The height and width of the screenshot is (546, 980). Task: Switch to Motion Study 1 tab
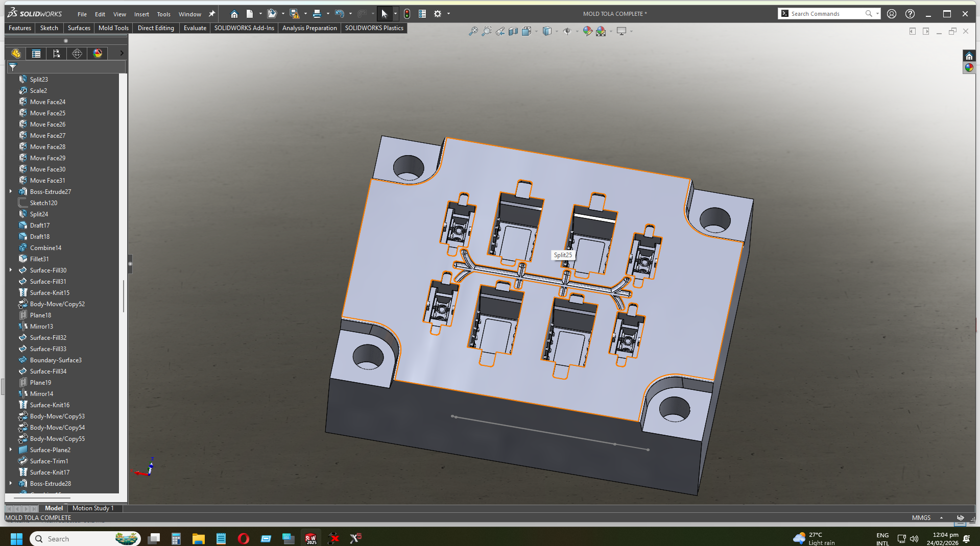click(x=93, y=508)
